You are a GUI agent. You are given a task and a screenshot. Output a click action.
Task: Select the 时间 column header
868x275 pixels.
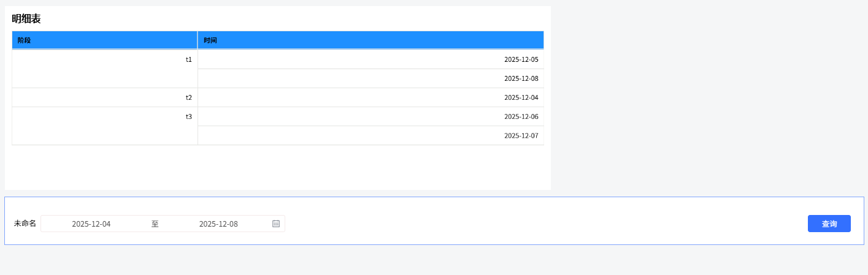click(371, 40)
